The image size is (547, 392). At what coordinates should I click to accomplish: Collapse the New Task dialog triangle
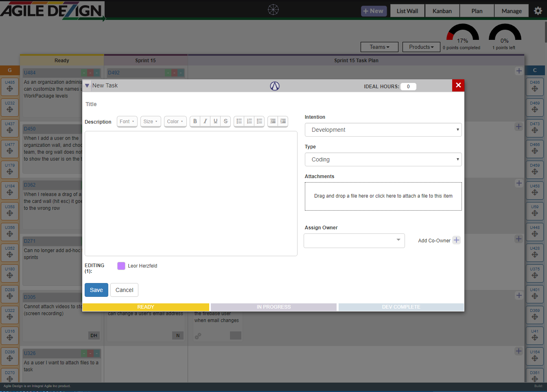[87, 86]
